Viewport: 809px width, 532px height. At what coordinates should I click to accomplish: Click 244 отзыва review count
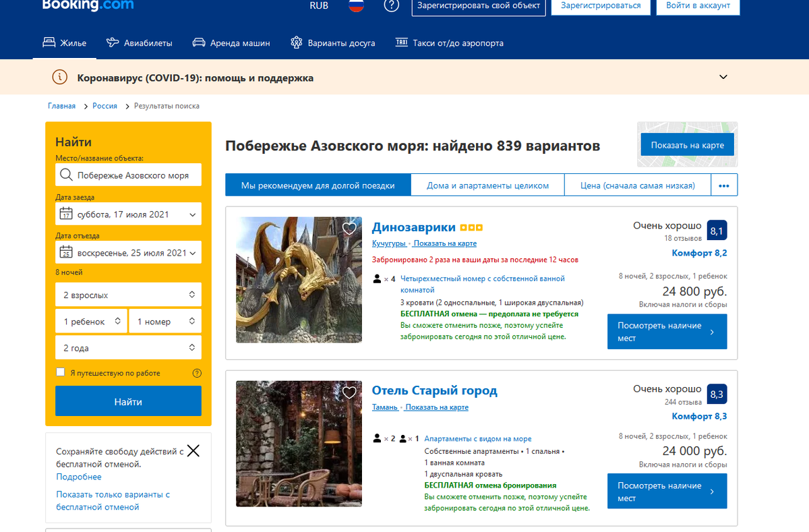click(683, 402)
